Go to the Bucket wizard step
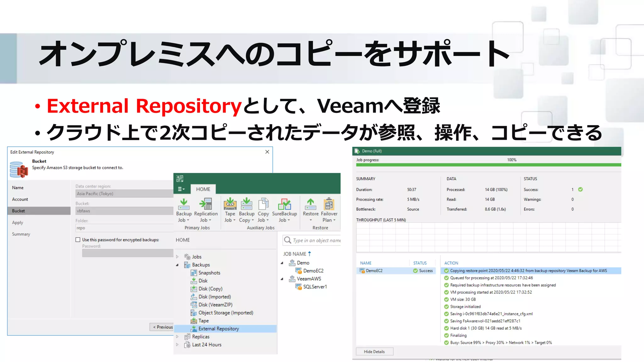Viewport: 644px width, 362px height. tap(39, 211)
